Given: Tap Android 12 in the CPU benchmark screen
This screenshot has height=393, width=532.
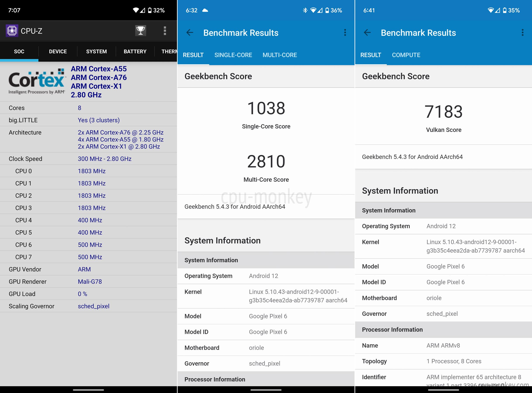Looking at the screenshot, I should pos(263,276).
